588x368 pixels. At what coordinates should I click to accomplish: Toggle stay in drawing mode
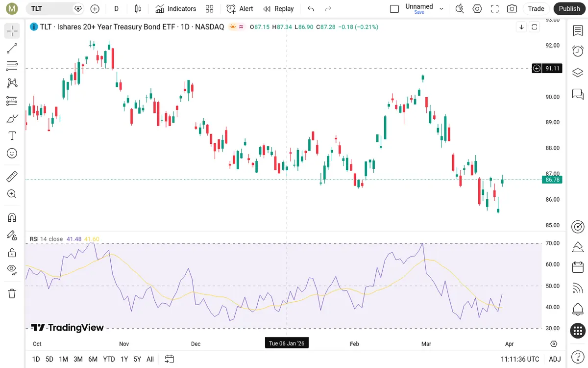(12, 235)
